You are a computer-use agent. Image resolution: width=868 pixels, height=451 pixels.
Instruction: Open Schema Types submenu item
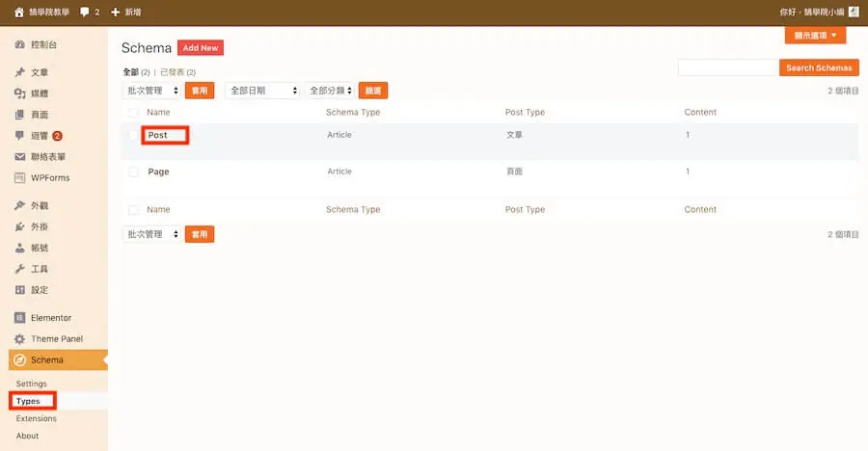click(28, 401)
